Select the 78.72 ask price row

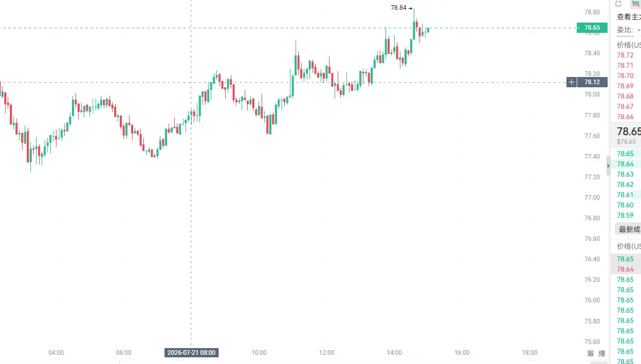(x=625, y=55)
